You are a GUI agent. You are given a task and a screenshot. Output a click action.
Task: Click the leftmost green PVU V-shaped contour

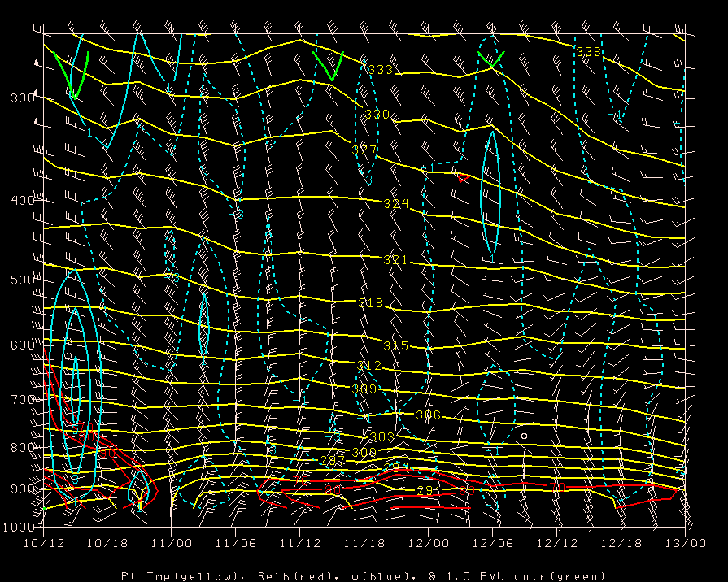[72, 75]
